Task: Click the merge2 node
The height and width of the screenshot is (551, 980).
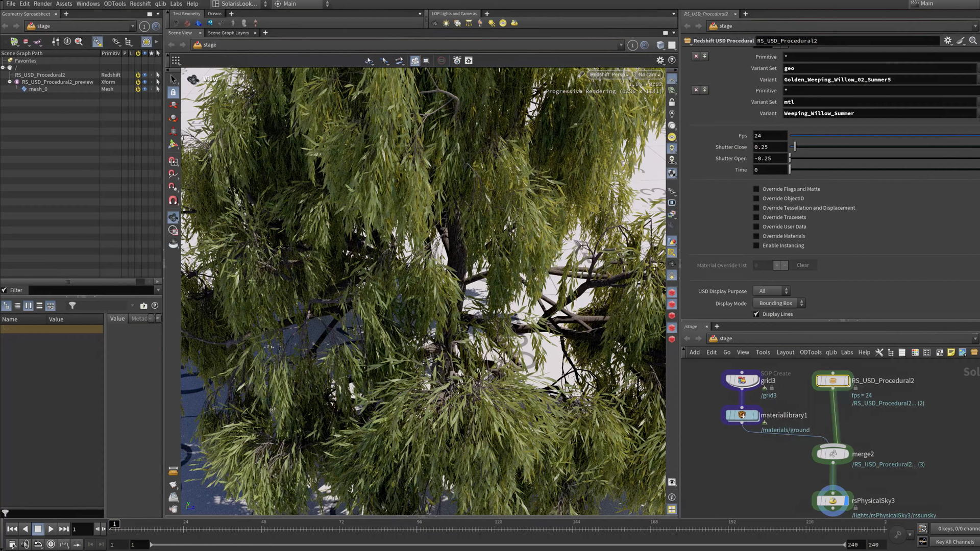Action: point(832,454)
